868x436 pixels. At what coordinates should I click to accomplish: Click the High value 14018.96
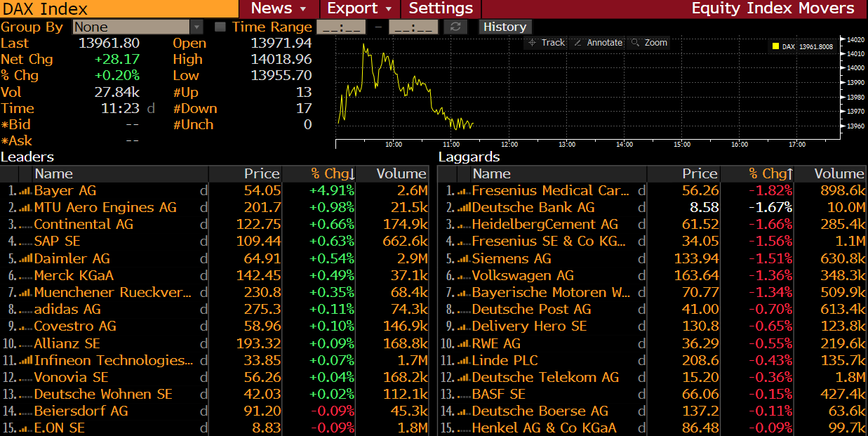(x=281, y=60)
